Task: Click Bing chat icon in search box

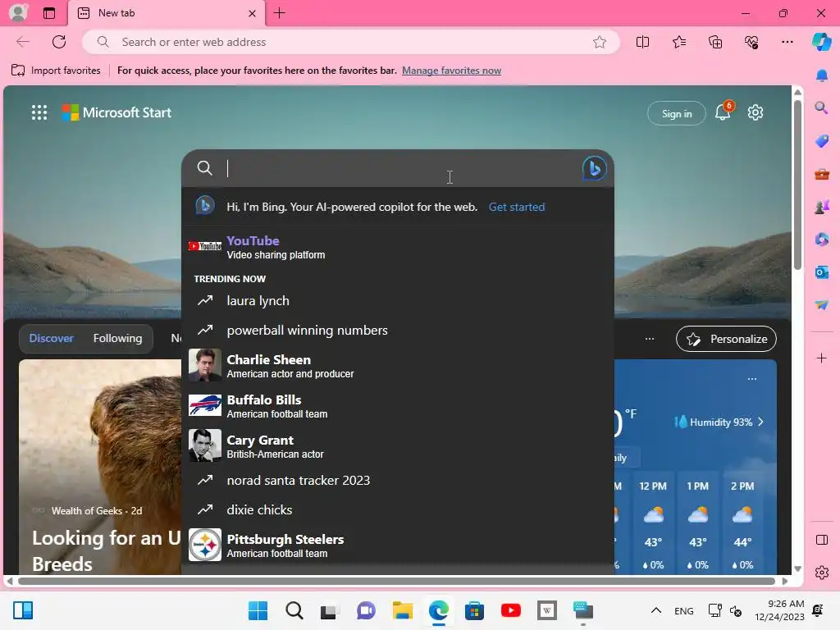Action: (x=594, y=168)
